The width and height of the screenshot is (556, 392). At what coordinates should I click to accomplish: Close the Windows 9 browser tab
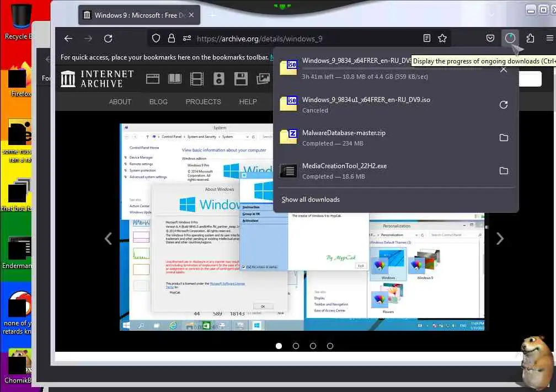191,15
